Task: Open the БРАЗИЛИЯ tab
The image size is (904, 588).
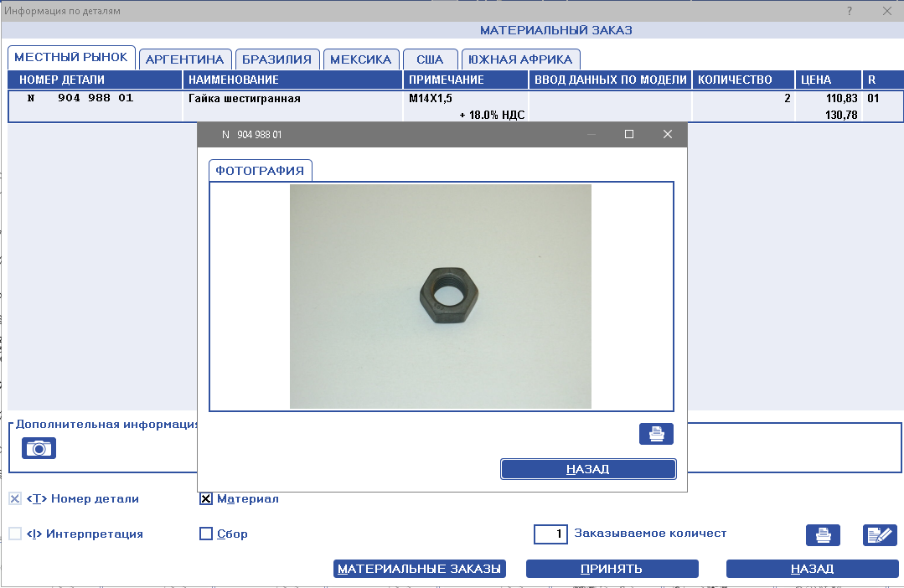Action: point(277,59)
